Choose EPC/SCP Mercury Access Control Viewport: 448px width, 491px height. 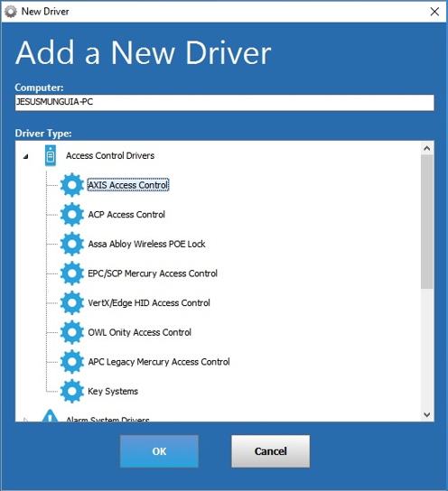coord(153,273)
